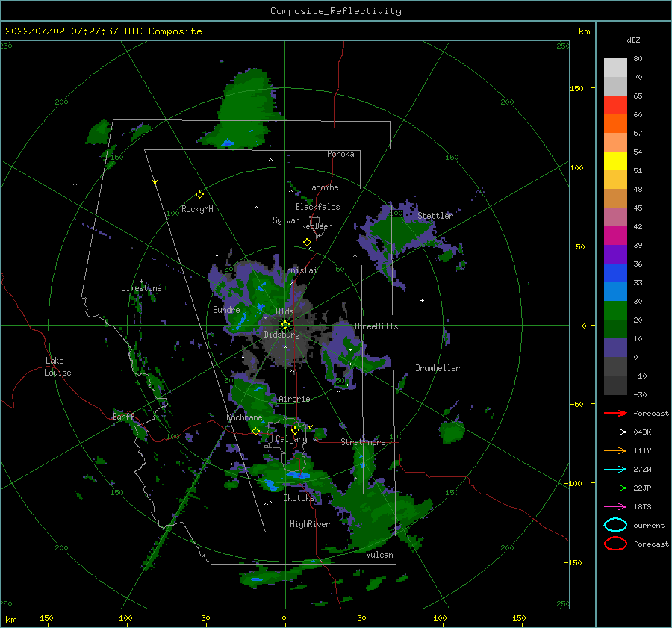Click the Lacombe town label
672x628 pixels.
point(323,187)
